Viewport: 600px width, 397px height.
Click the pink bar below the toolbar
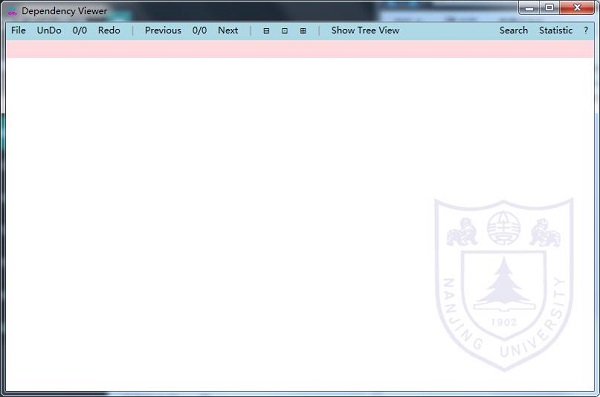[x=300, y=49]
